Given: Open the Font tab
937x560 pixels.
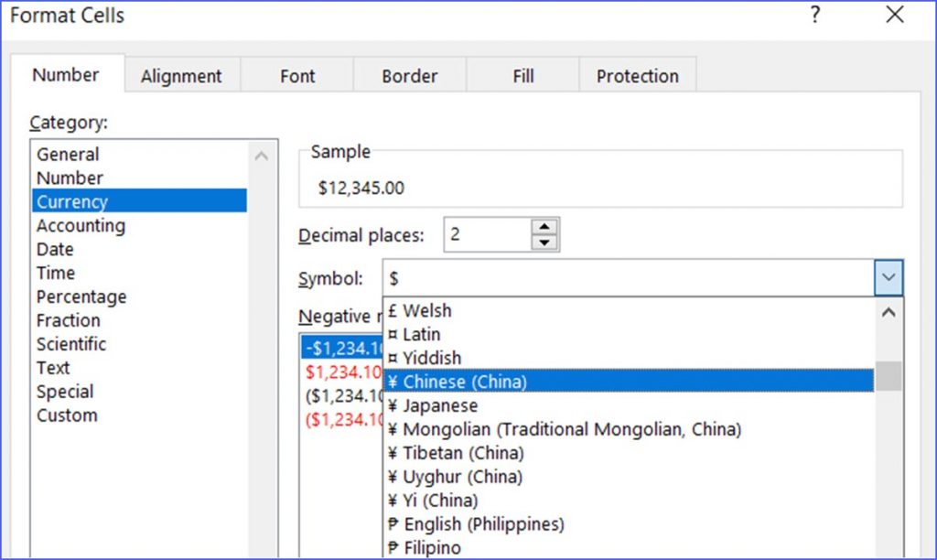Looking at the screenshot, I should 296,76.
